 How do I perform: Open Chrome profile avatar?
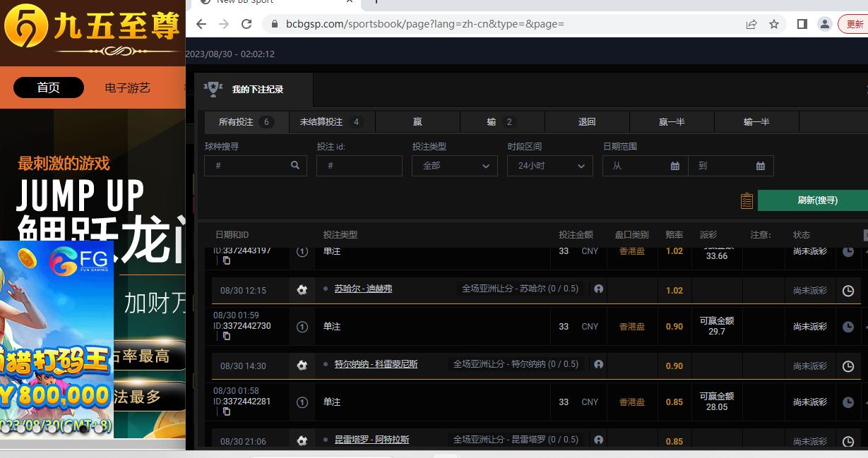click(824, 24)
